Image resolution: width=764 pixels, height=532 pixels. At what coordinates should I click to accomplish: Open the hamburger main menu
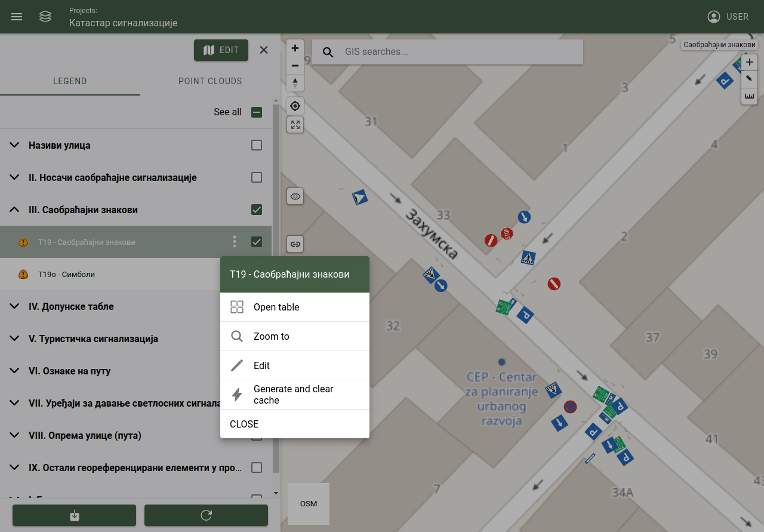click(17, 17)
